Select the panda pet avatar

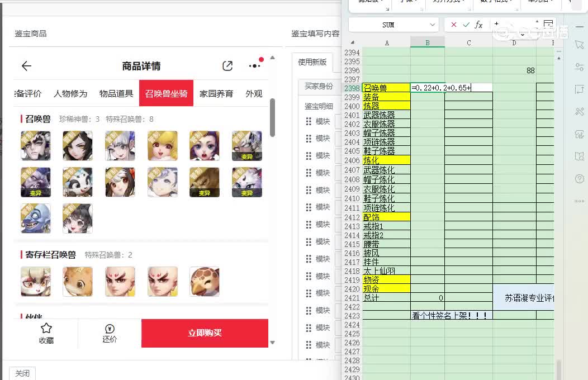pos(78,182)
